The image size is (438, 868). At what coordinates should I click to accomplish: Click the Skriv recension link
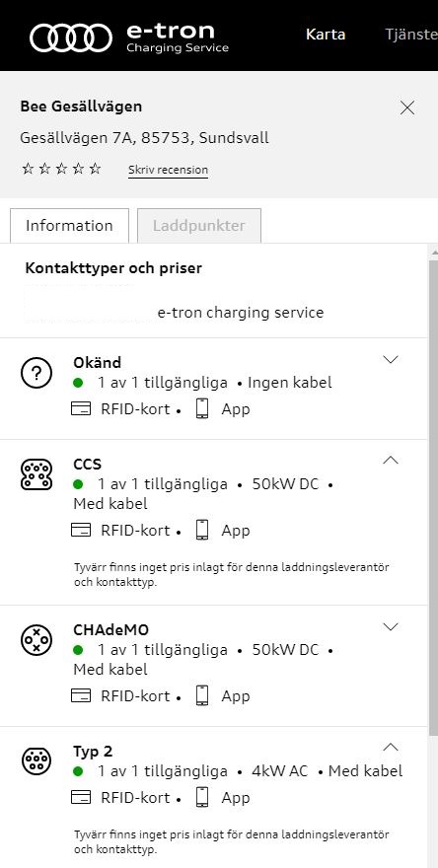168,170
